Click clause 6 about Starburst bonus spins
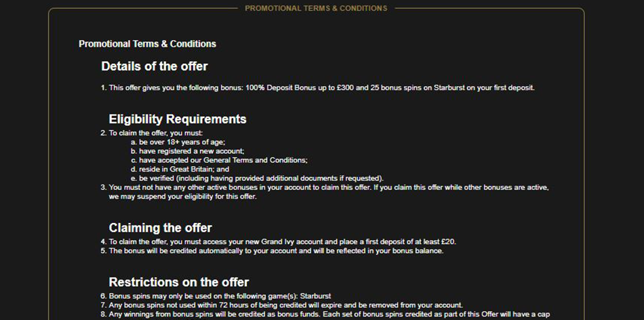This screenshot has width=644, height=320. 220,296
